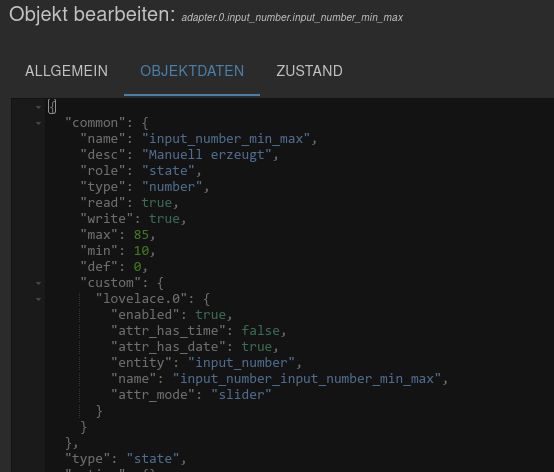The width and height of the screenshot is (554, 472).
Task: Open the ZUSTAND tab
Action: coord(309,71)
